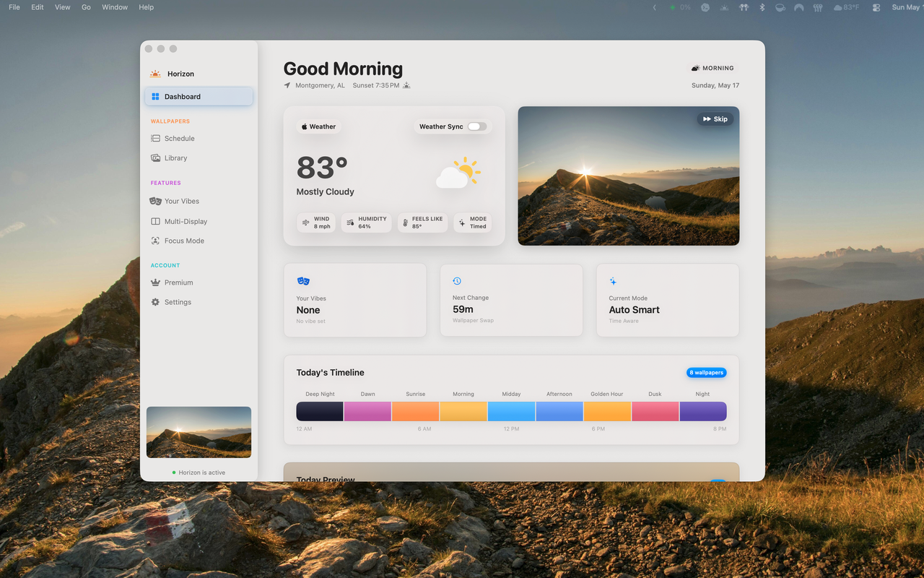The width and height of the screenshot is (924, 578).
Task: Click the Horizon is active status
Action: [199, 473]
